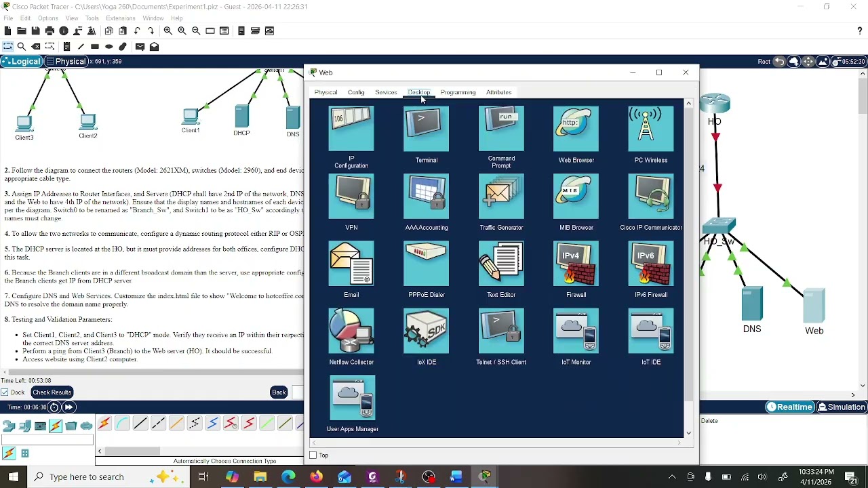Open the File menu
868x488 pixels.
(x=8, y=18)
